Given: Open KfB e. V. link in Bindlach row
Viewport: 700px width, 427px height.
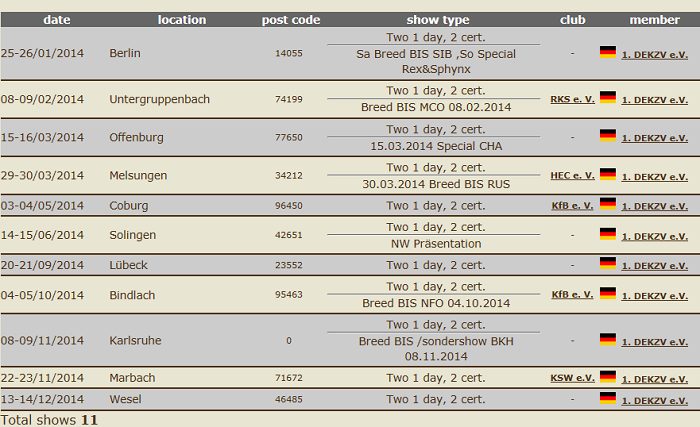Looking at the screenshot, I should click(x=572, y=295).
